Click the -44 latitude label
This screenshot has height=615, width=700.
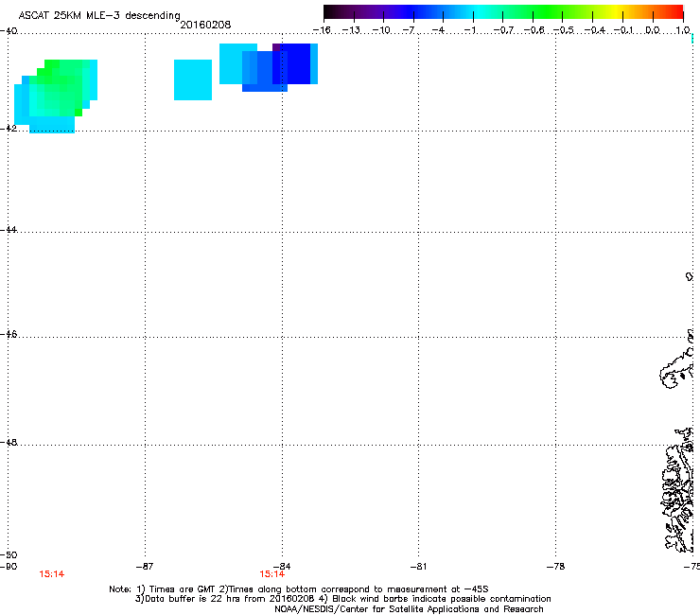coord(9,230)
